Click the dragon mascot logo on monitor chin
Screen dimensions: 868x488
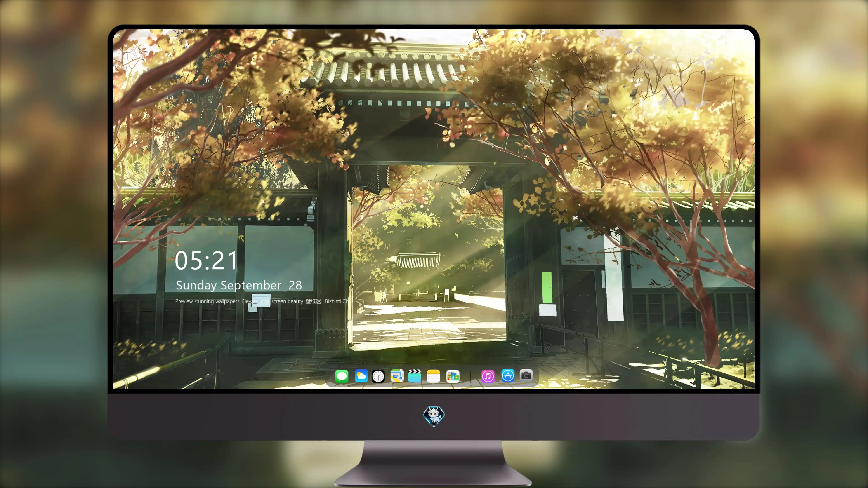pyautogui.click(x=434, y=416)
